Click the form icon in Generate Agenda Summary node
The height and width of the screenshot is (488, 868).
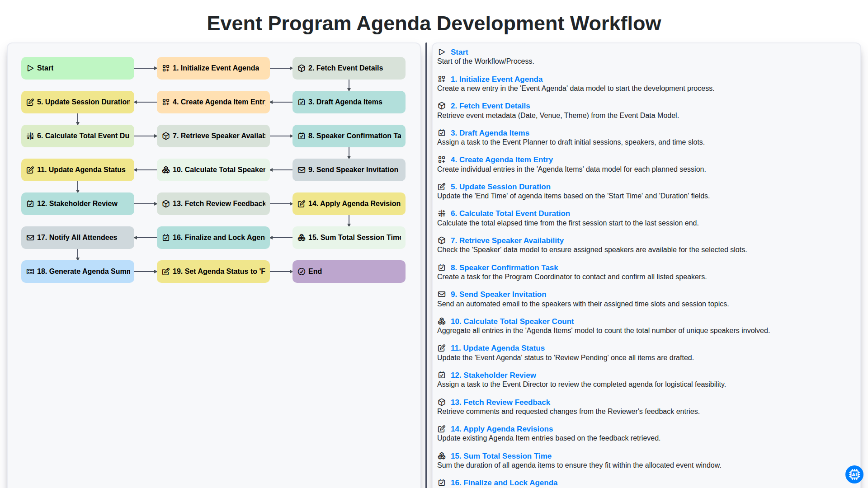pyautogui.click(x=30, y=272)
